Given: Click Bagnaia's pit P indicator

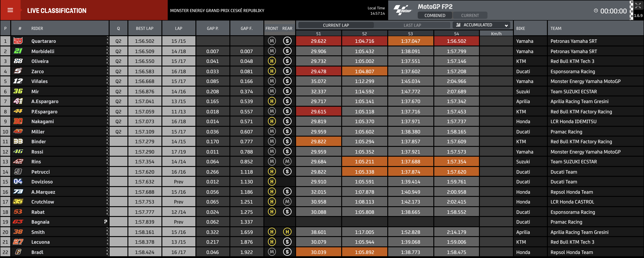Looking at the screenshot, I should 106,222.
